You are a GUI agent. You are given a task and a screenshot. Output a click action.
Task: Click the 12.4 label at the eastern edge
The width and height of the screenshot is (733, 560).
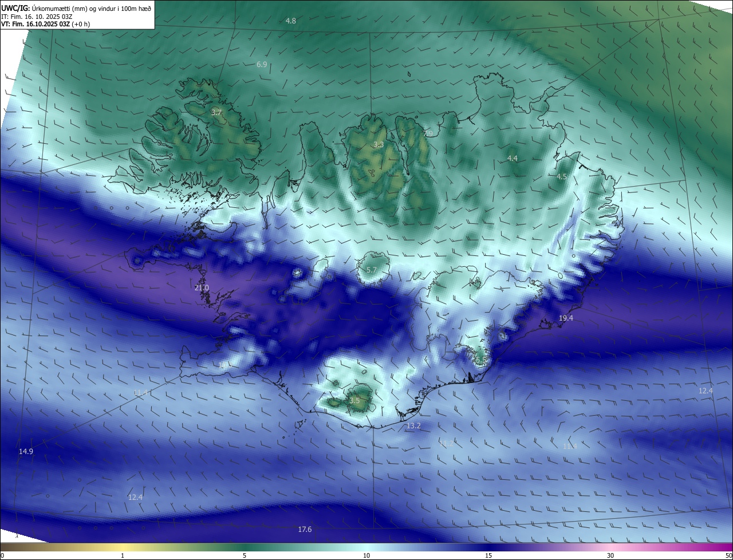706,391
